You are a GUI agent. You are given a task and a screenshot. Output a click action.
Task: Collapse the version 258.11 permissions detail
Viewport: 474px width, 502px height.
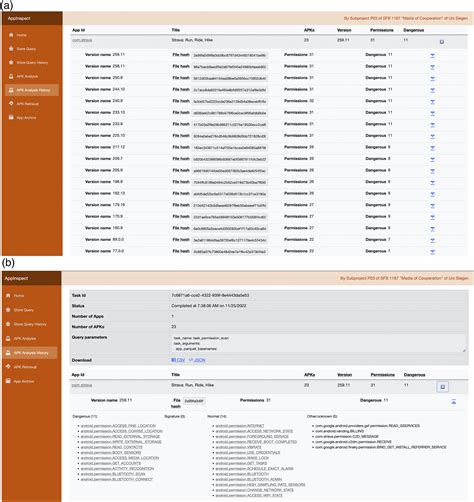point(454,401)
